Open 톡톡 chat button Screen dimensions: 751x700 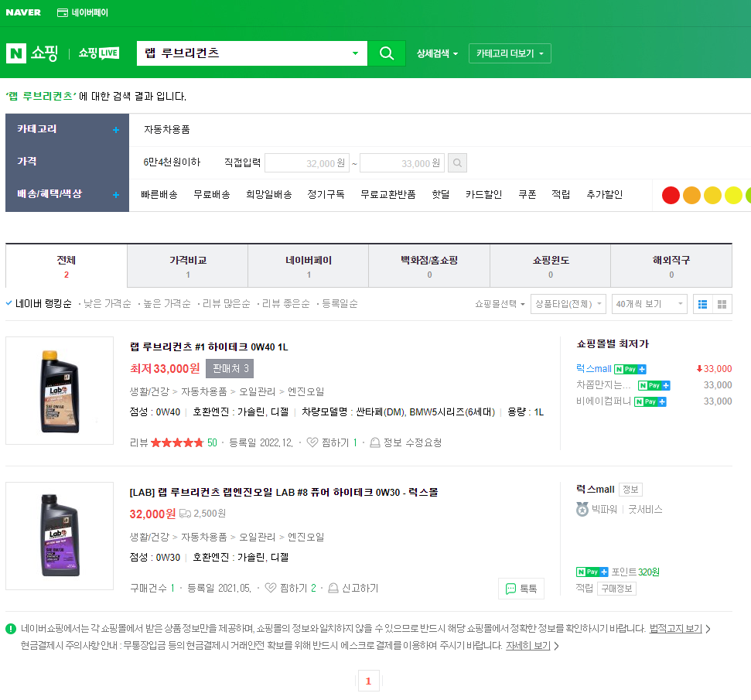(x=521, y=589)
